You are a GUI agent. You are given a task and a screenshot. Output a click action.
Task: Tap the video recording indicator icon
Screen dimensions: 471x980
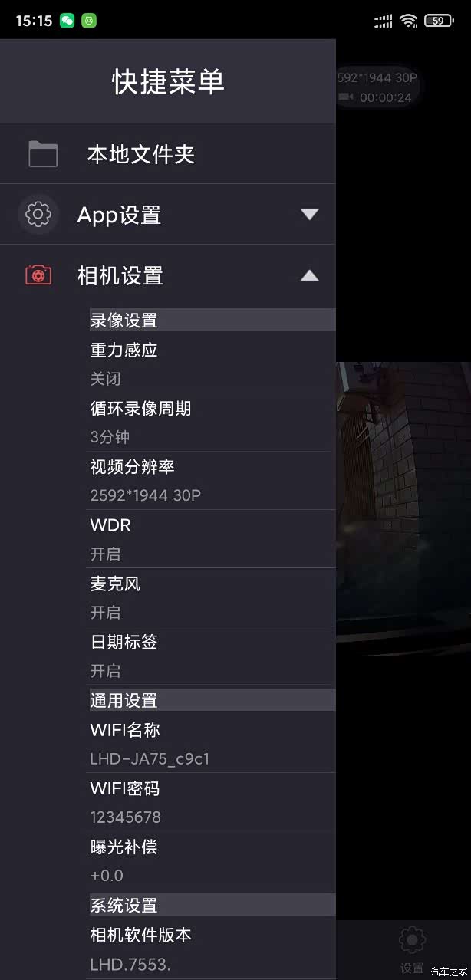point(346,97)
